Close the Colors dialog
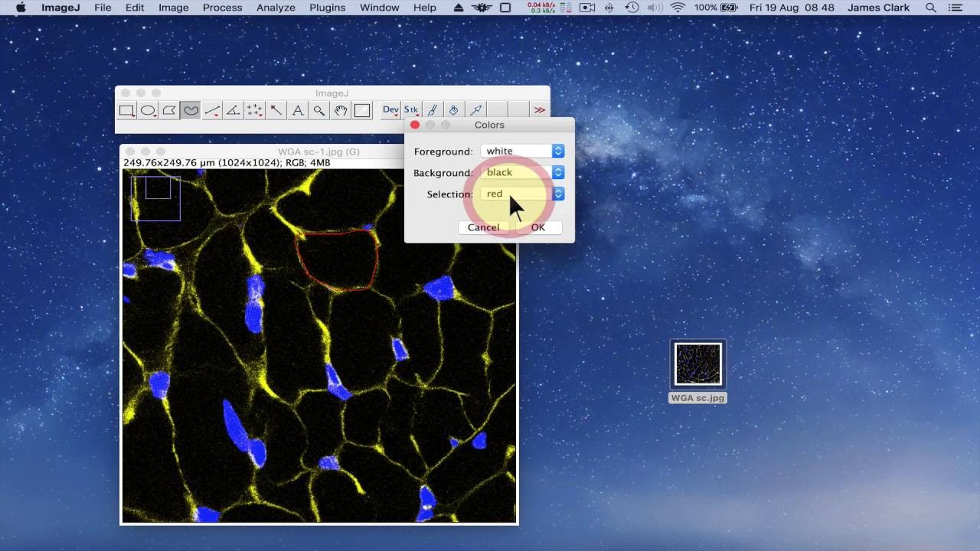Viewport: 980px width, 551px height. pos(415,125)
